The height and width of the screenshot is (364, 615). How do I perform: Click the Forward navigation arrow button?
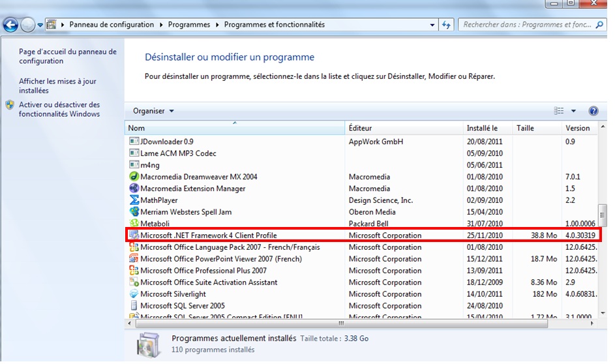[x=27, y=25]
